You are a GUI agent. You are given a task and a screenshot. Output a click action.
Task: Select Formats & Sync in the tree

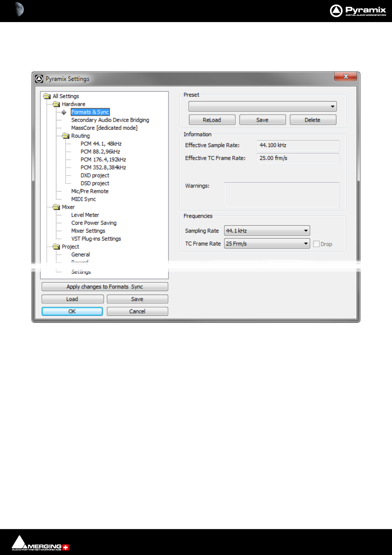90,112
